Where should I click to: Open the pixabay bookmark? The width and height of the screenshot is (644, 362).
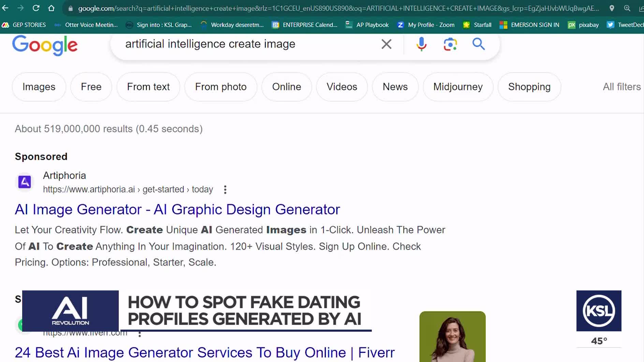(x=583, y=25)
